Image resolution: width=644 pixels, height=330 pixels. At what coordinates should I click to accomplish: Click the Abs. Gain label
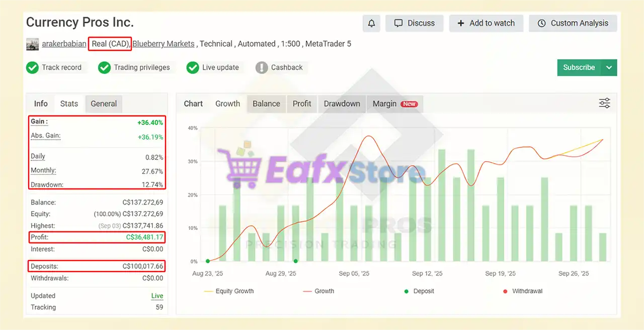pos(46,136)
